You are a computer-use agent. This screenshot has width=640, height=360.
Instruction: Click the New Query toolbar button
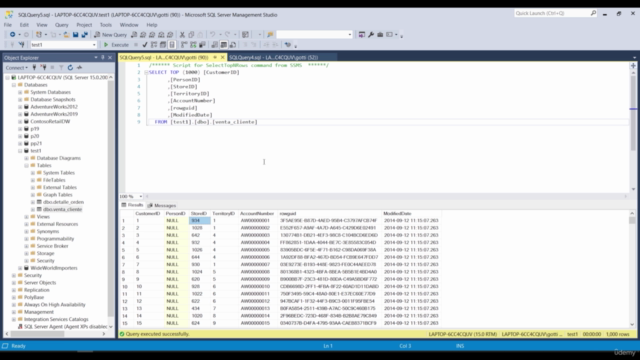(111, 35)
